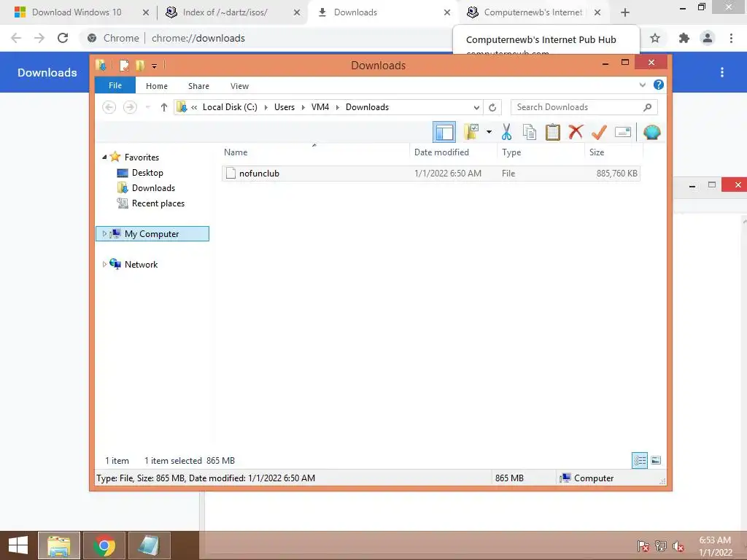Click the New Folder icon in title bar
The image size is (747, 560).
[x=139, y=65]
